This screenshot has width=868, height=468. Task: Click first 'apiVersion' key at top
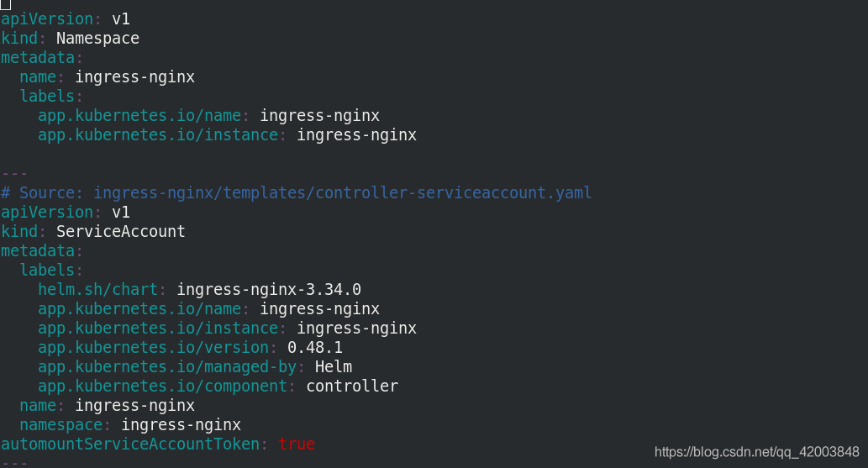(x=47, y=19)
